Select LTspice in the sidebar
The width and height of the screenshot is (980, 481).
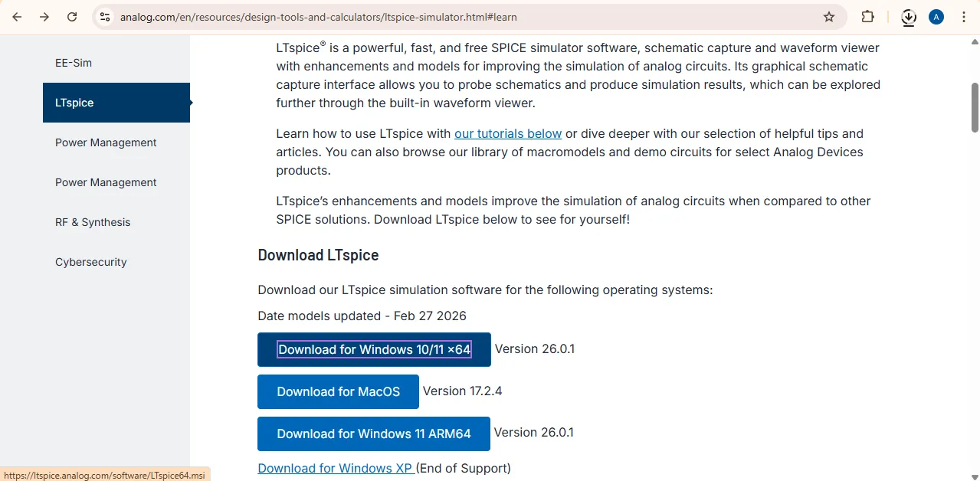(75, 103)
